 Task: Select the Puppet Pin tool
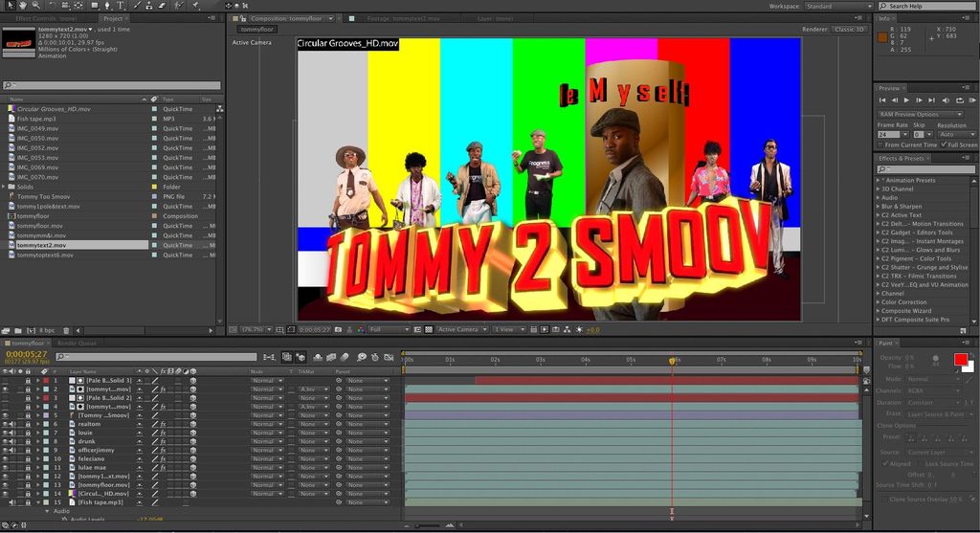pyautogui.click(x=195, y=5)
